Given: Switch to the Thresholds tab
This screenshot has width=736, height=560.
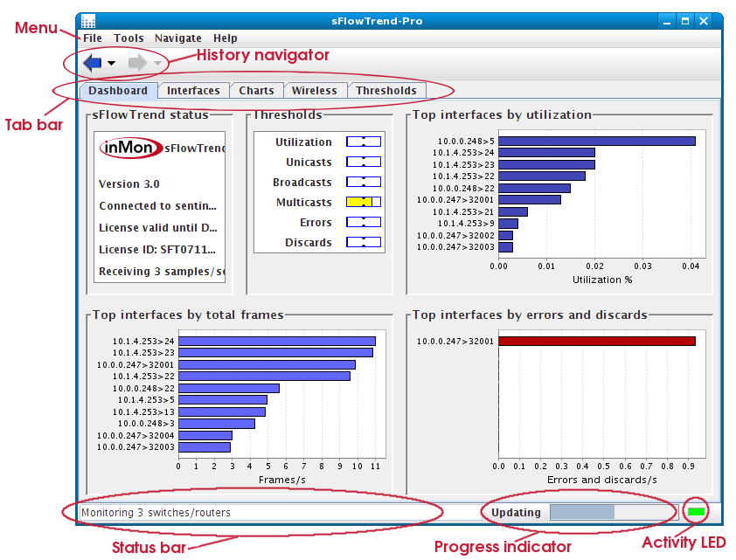Looking at the screenshot, I should 386,90.
